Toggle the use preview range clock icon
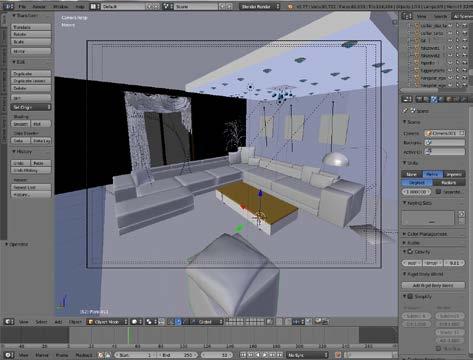 pyautogui.click(x=101, y=355)
